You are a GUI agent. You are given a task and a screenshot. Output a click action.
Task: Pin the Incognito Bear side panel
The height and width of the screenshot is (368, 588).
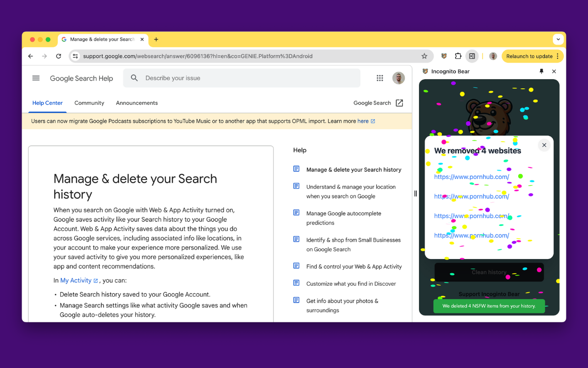pyautogui.click(x=541, y=71)
